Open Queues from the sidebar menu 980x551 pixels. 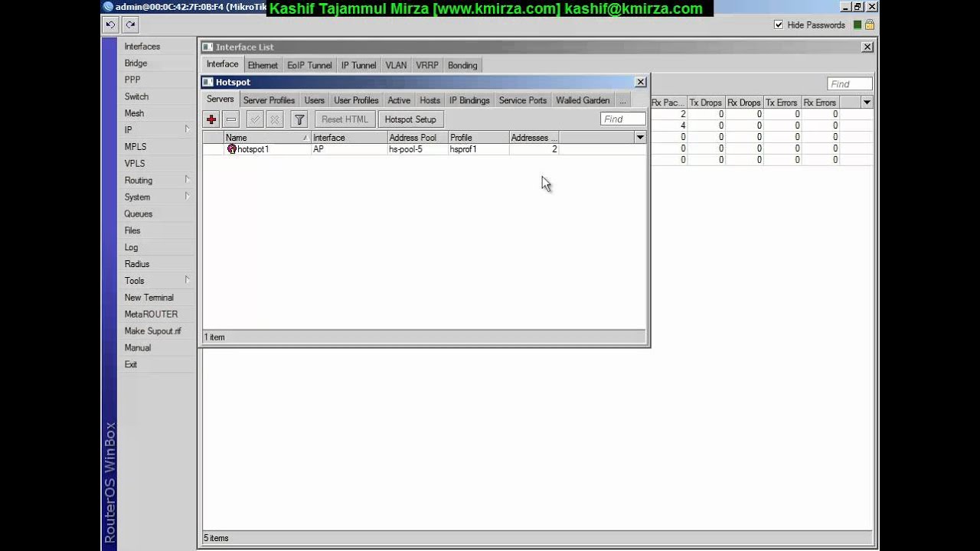point(139,214)
